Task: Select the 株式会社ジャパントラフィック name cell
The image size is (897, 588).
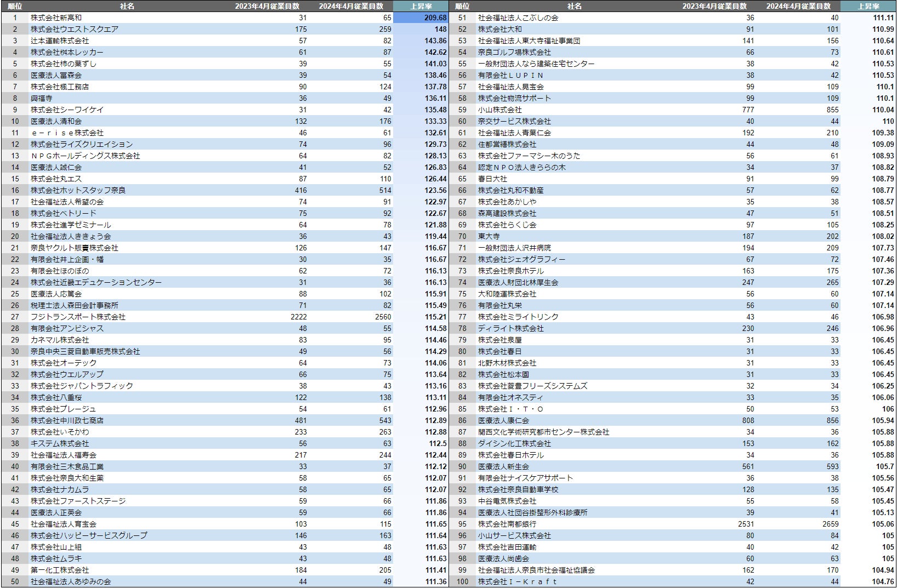Action: point(82,386)
